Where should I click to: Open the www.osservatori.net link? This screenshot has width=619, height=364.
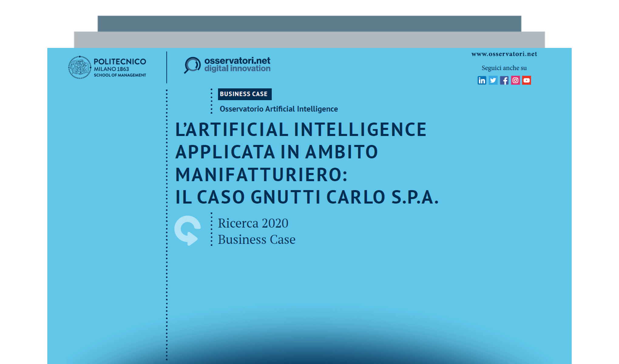click(x=504, y=54)
